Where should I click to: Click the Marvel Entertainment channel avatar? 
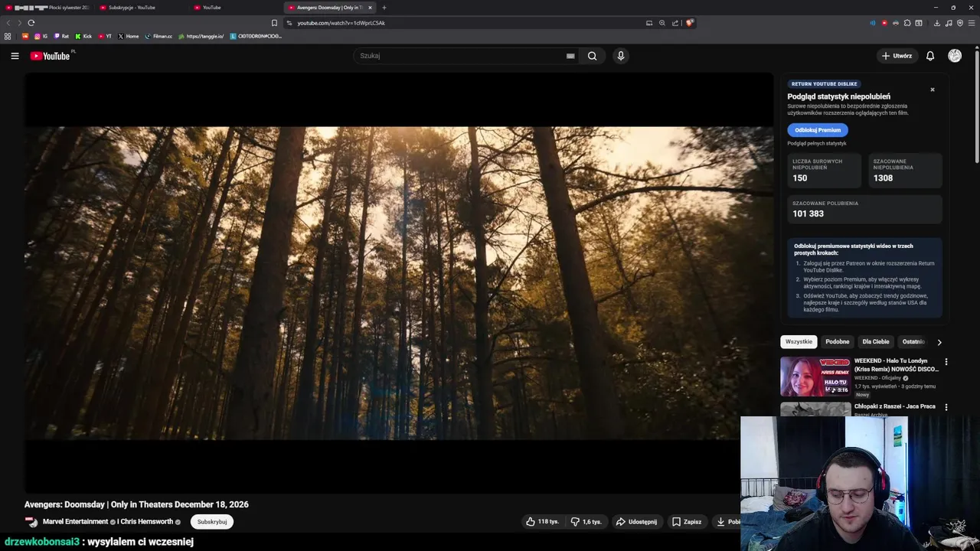tap(31, 522)
